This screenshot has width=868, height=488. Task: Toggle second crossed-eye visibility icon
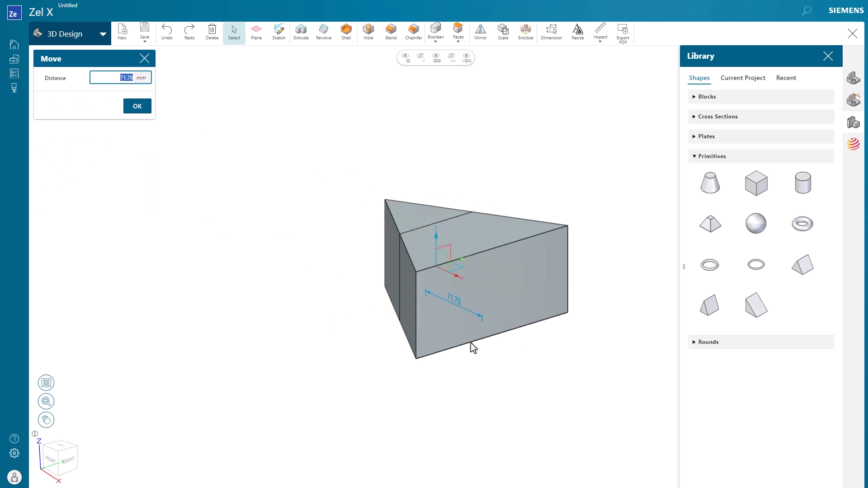(x=421, y=57)
